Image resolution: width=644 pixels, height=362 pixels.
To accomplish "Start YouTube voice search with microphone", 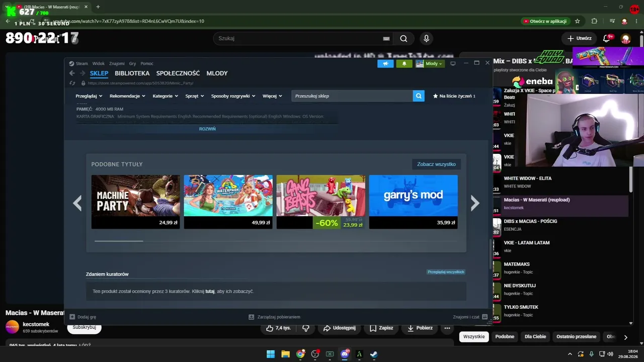I will click(x=426, y=38).
